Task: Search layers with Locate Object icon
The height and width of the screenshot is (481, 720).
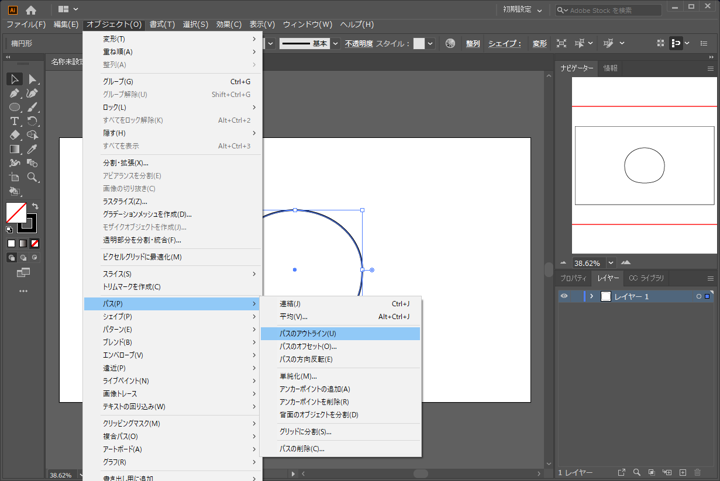Action: [636, 472]
